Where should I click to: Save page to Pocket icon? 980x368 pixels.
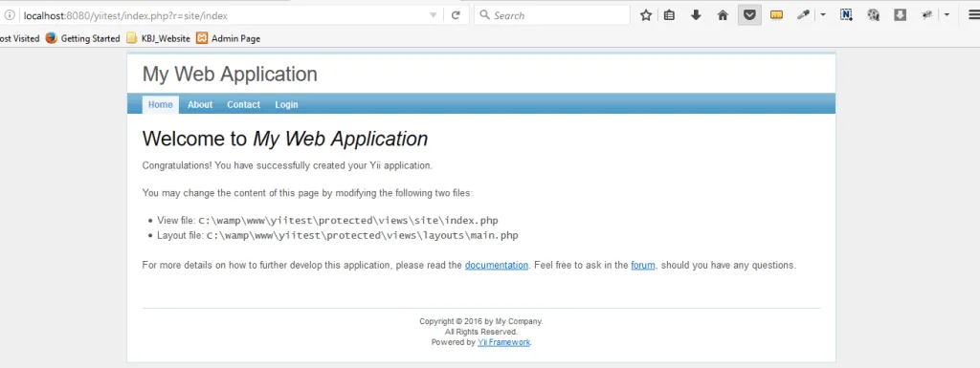point(749,15)
